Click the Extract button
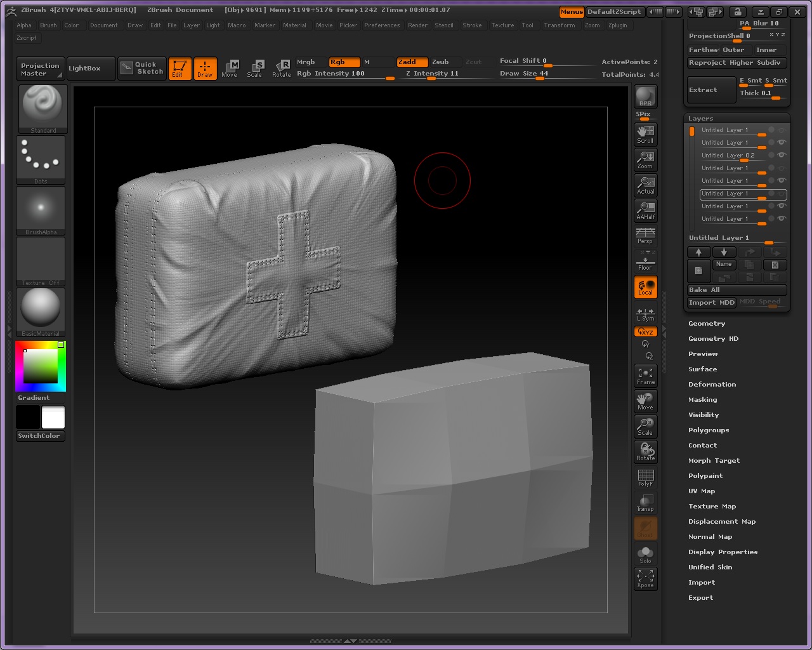This screenshot has width=812, height=650. pos(711,90)
